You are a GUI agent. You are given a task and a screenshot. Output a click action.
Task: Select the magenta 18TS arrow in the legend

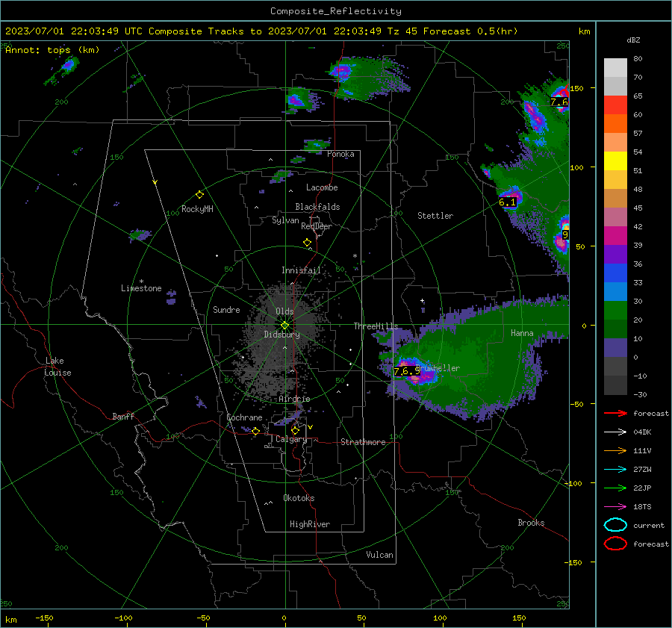(615, 507)
